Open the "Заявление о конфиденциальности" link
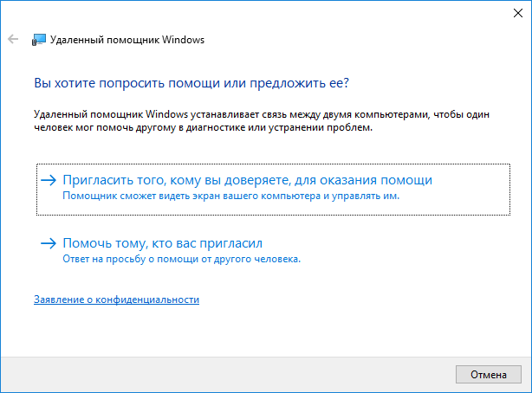 pyautogui.click(x=116, y=300)
